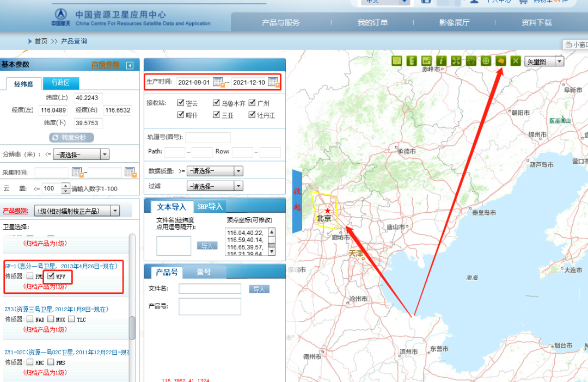The width and height of the screenshot is (588, 382).
Task: Open production end date calendar icon
Action: pyautogui.click(x=274, y=82)
